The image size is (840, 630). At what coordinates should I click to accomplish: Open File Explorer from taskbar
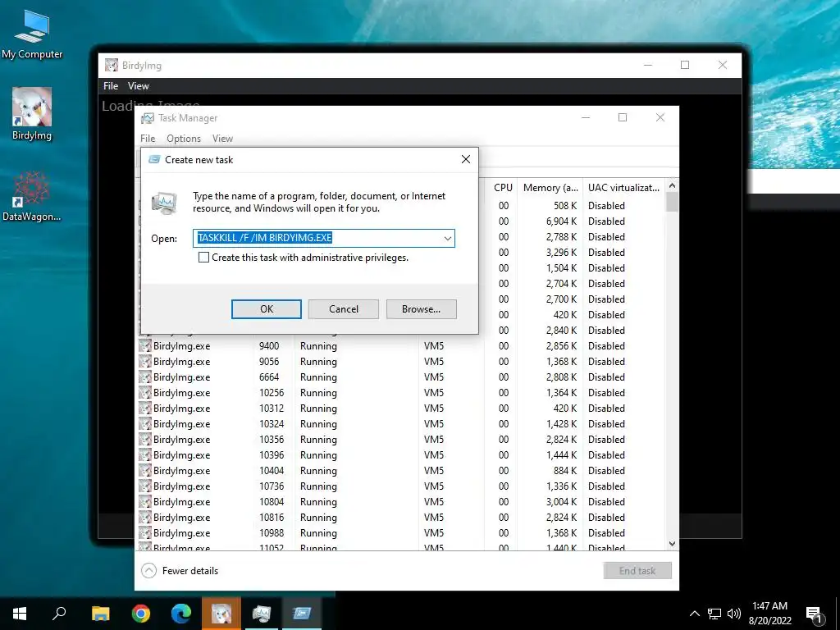[100, 614]
